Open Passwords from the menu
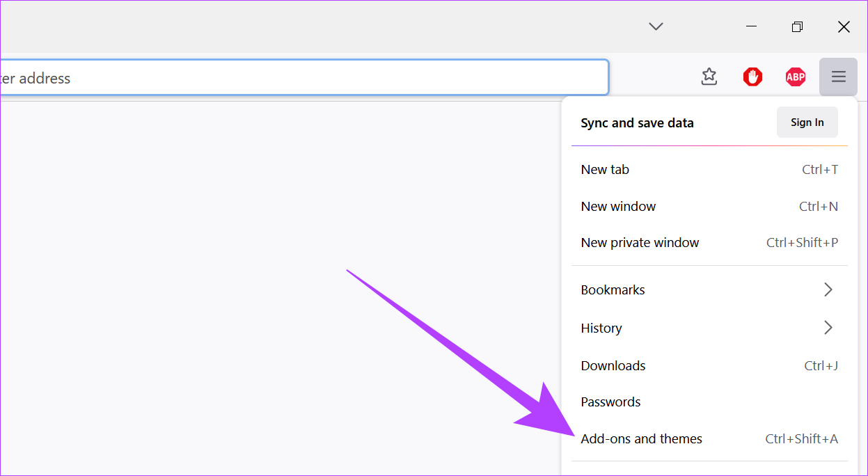Viewport: 868px width, 476px height. pyautogui.click(x=709, y=402)
